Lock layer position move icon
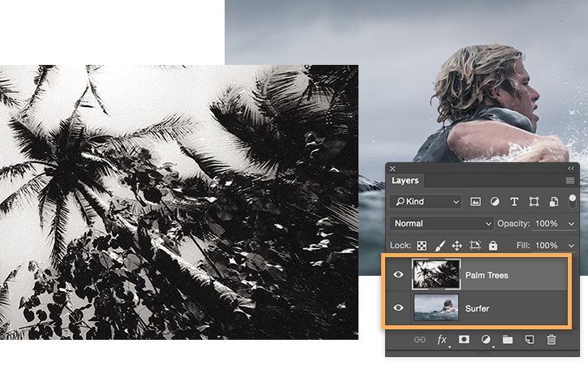The width and height of the screenshot is (588, 365). [x=457, y=246]
